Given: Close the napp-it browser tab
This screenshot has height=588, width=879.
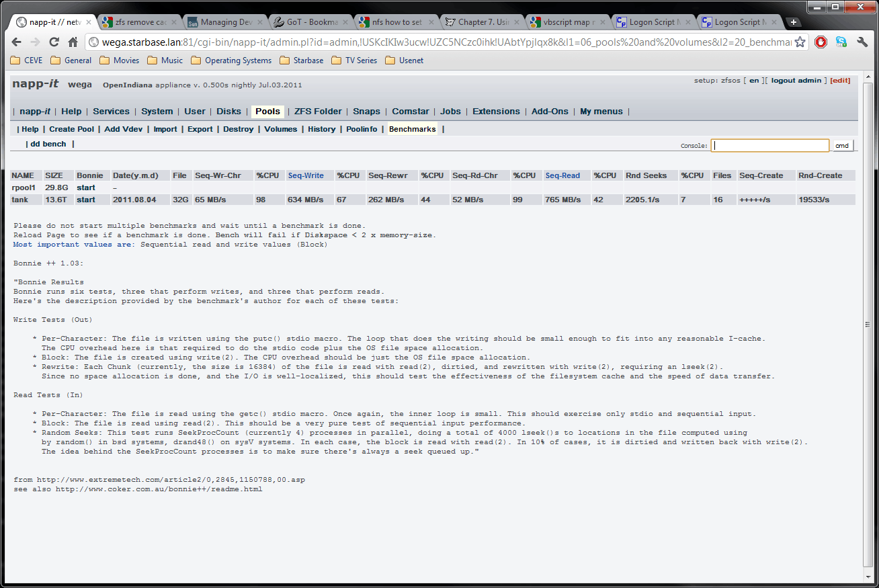Looking at the screenshot, I should 89,22.
